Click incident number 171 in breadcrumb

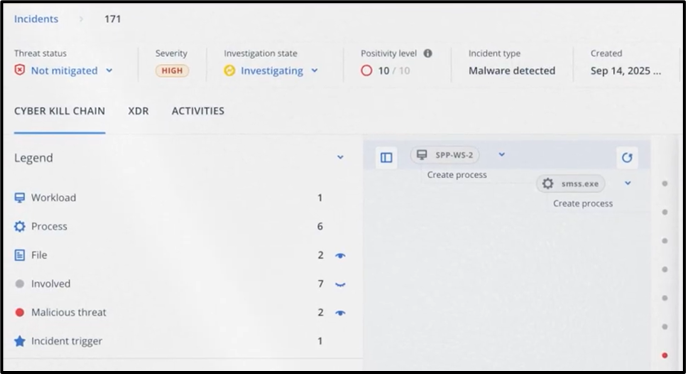[112, 19]
